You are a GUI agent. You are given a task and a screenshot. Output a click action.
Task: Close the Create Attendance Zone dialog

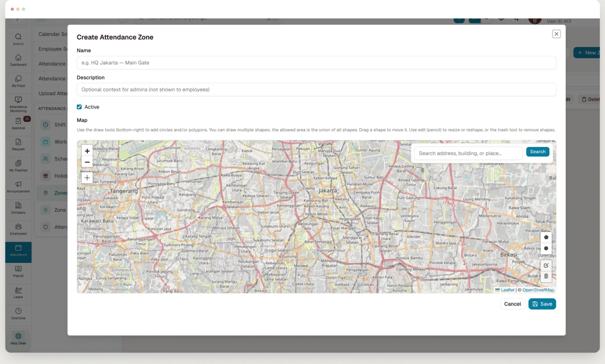[556, 34]
